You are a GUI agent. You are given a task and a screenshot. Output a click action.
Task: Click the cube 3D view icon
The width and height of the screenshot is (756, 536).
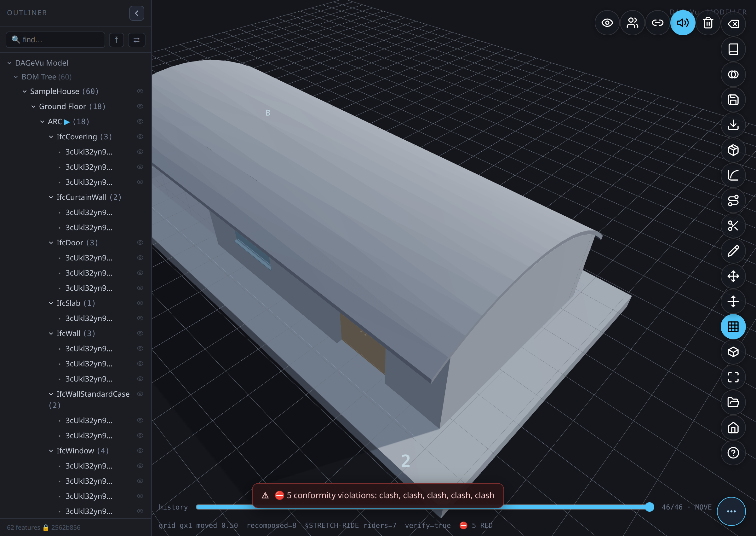pyautogui.click(x=733, y=352)
